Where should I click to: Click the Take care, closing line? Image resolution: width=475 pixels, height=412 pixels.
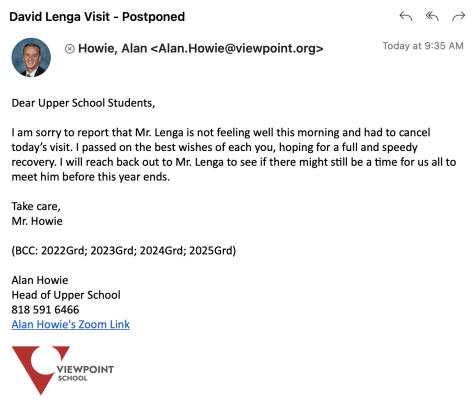36,206
